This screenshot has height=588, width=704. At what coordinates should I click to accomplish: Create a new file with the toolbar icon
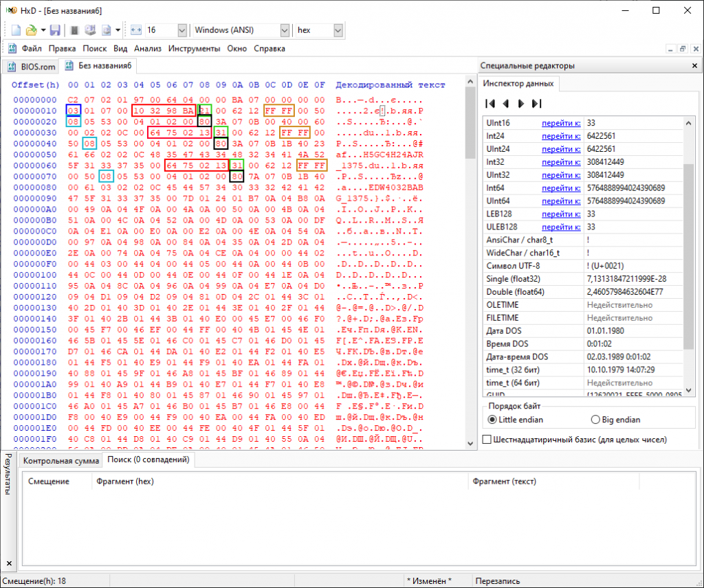(16, 30)
